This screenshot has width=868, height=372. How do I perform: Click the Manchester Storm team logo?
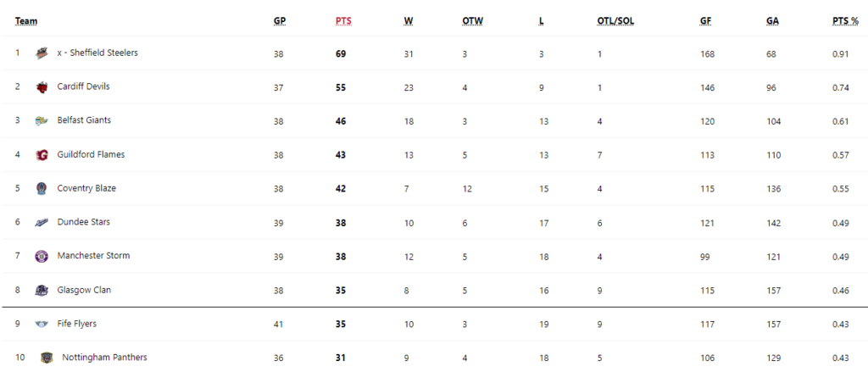[42, 256]
